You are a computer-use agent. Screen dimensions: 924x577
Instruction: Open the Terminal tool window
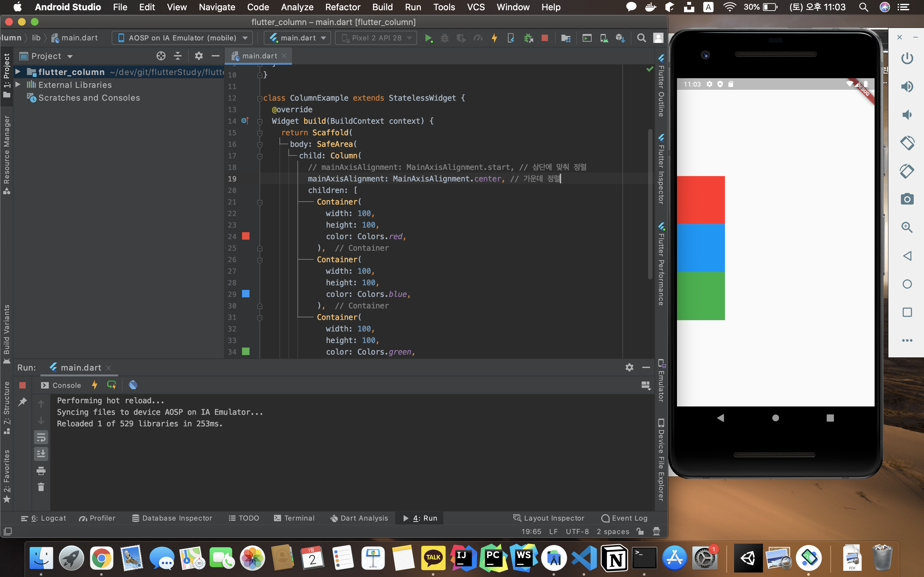(x=294, y=518)
